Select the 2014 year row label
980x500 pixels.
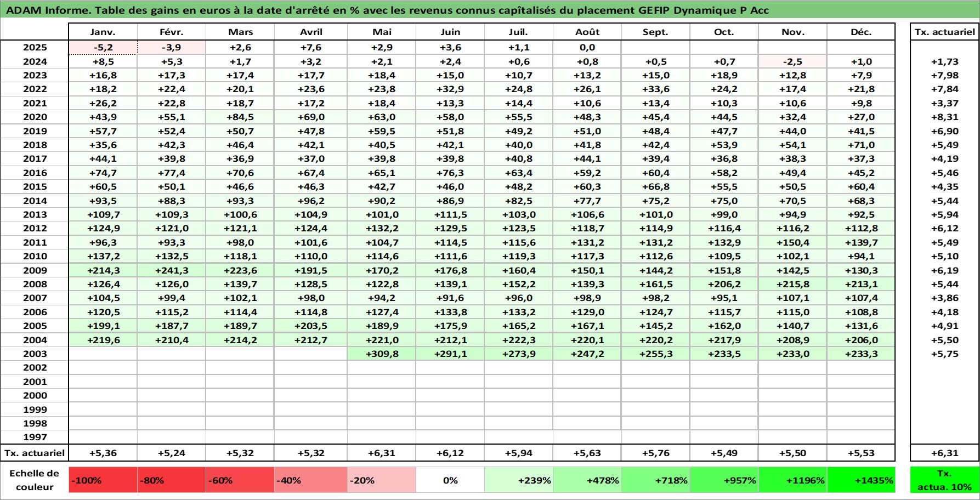point(35,201)
